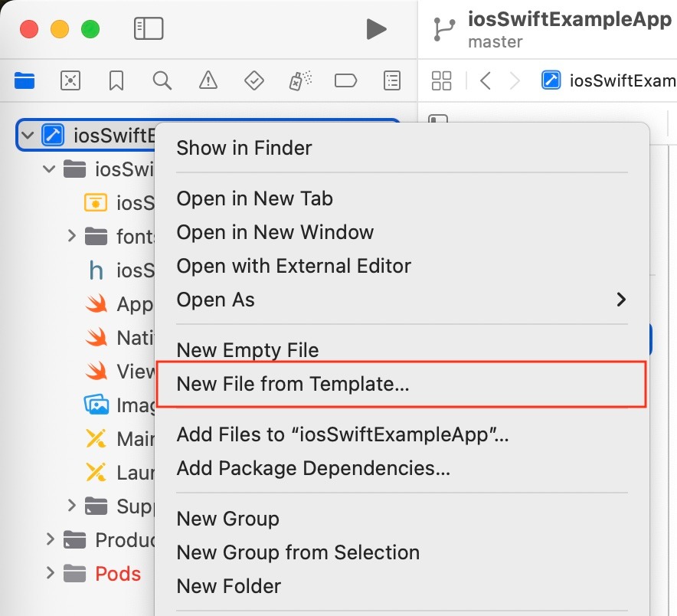Open the Find navigator magnifier icon
677x616 pixels.
pos(162,80)
